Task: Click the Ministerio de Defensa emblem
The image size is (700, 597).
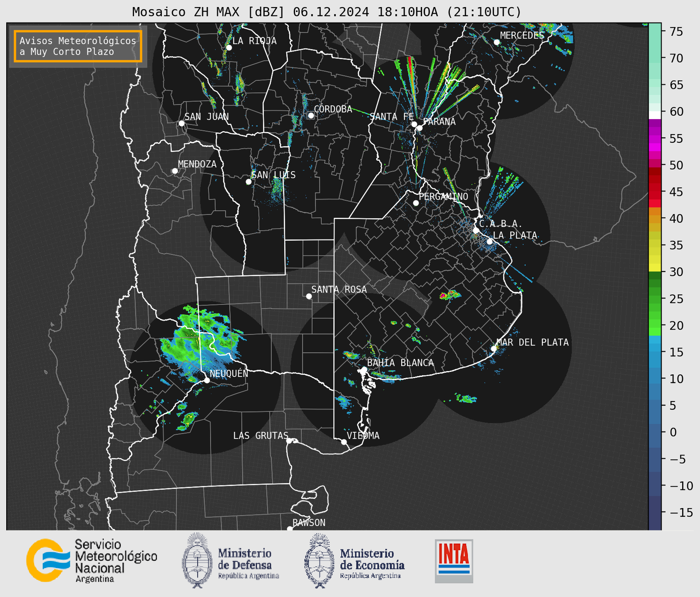Action: (197, 560)
